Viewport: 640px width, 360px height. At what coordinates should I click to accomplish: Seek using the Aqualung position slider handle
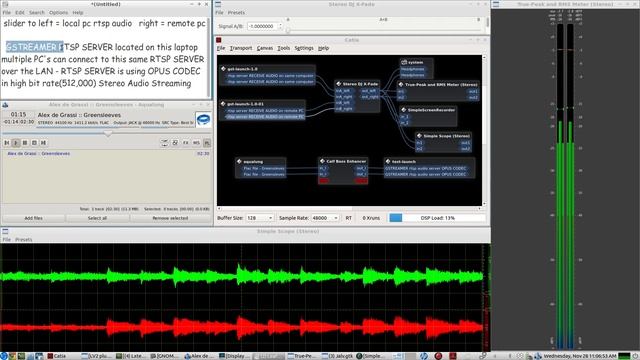[x=108, y=133]
